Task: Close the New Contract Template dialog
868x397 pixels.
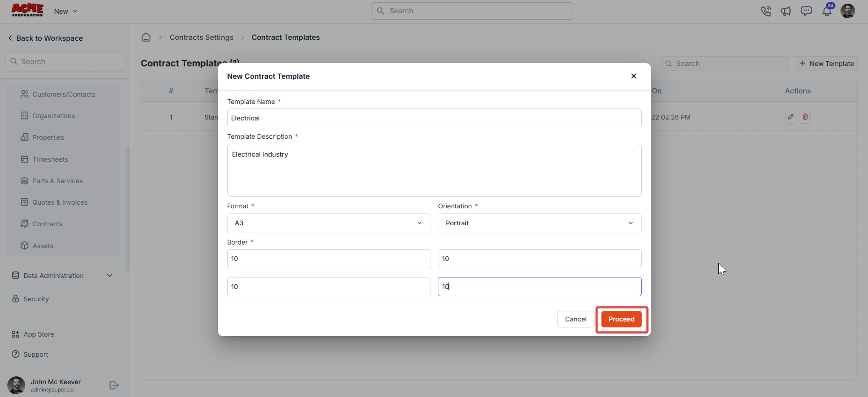Action: tap(634, 76)
